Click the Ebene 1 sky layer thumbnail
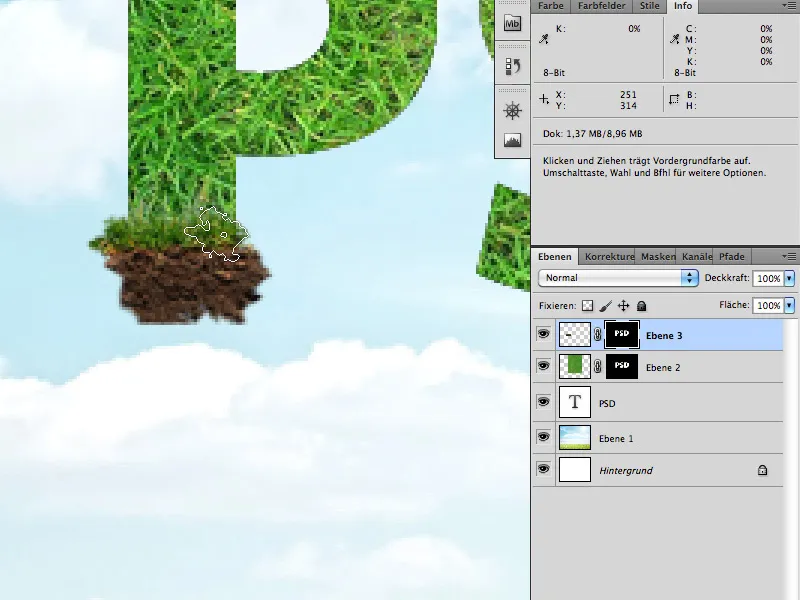Viewport: 800px width, 600px height. point(575,437)
